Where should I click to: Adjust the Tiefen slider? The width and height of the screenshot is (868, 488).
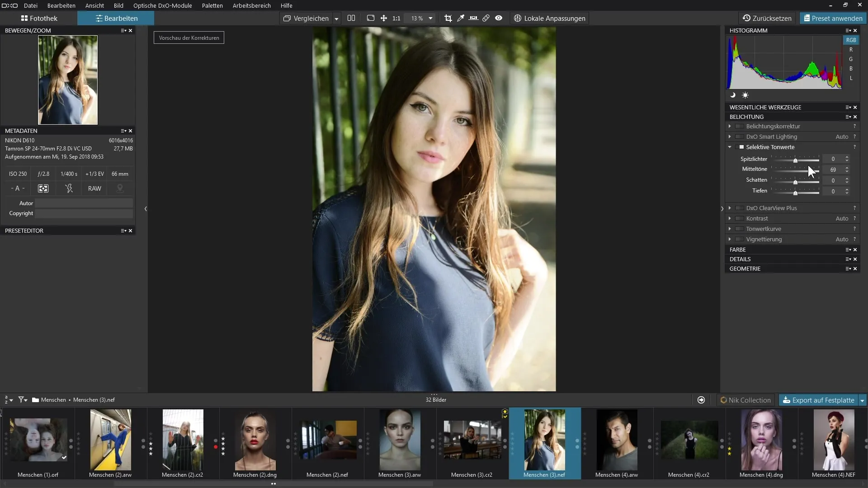[795, 192]
